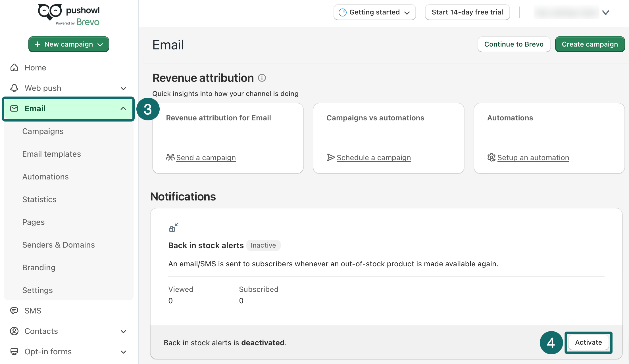Open the account dropdown in top right
The width and height of the screenshot is (629, 364).
tap(606, 12)
